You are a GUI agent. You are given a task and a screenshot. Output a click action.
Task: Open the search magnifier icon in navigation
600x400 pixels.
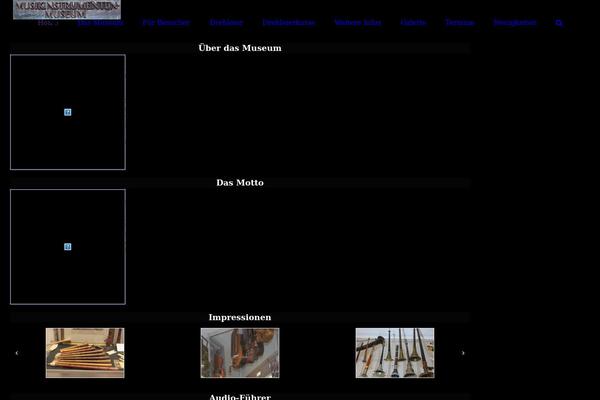click(x=559, y=23)
